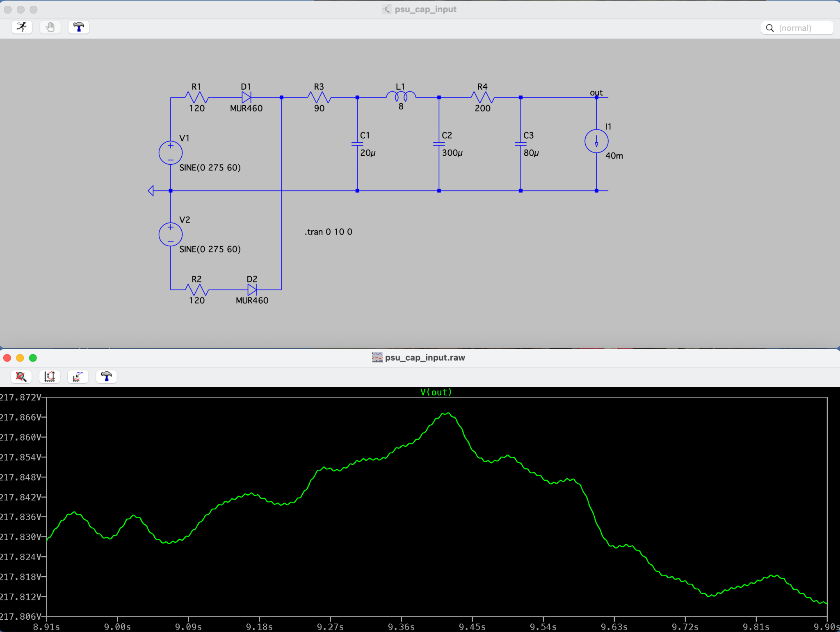
Task: Click the 9.00s time axis label
Action: [117, 627]
